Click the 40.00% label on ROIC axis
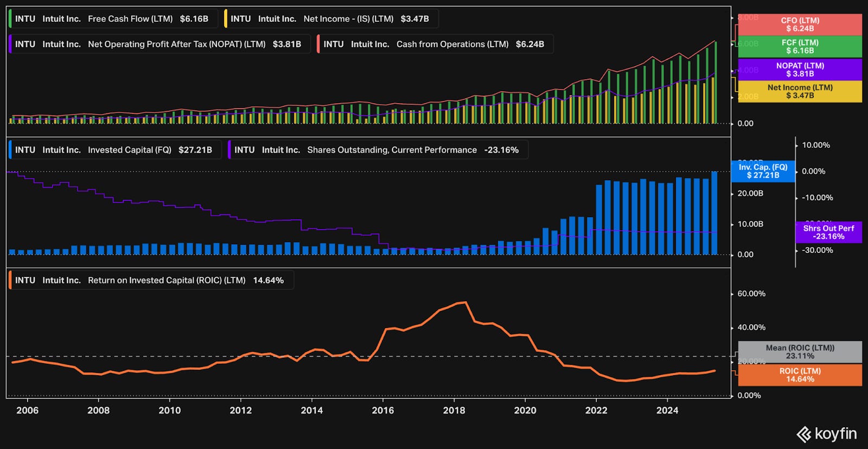 coord(751,327)
